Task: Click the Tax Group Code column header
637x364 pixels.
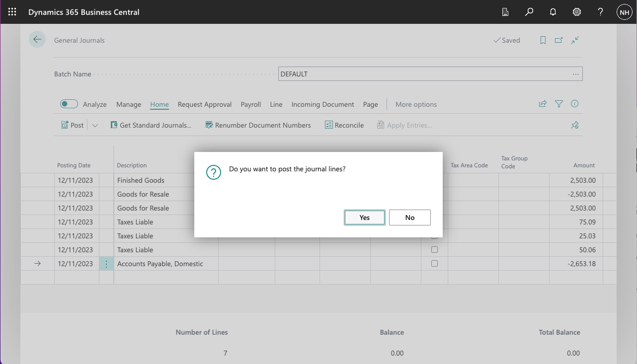Action: (x=514, y=162)
